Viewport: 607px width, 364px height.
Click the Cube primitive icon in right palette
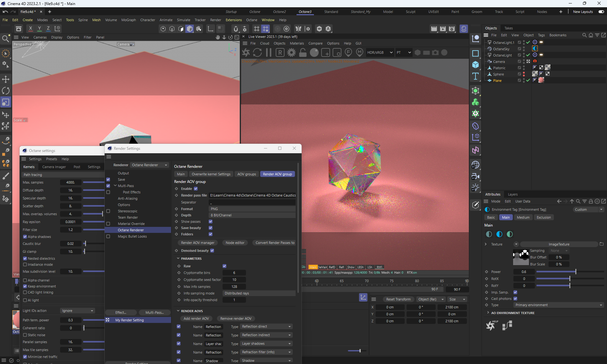pyautogui.click(x=475, y=65)
